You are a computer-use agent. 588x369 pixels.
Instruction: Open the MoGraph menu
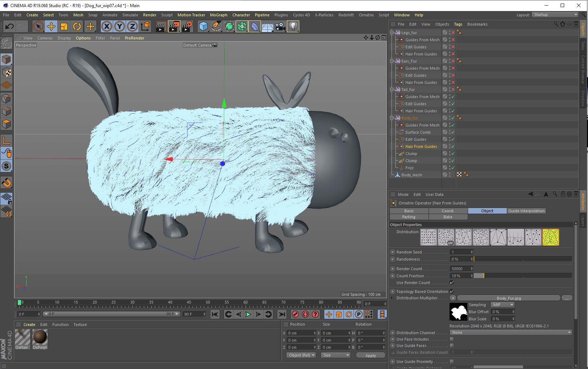[218, 15]
